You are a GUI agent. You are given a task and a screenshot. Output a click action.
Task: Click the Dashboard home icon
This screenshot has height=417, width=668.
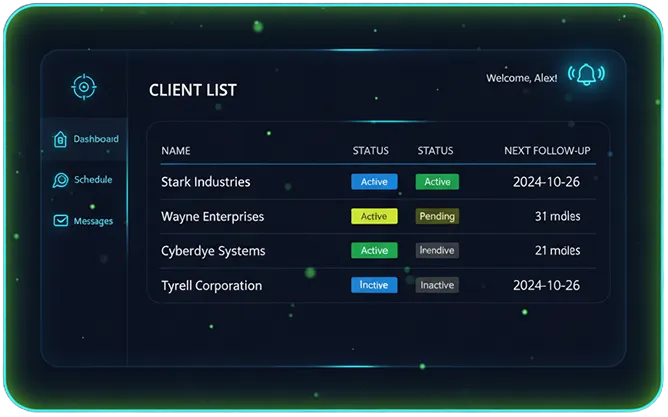[x=60, y=139]
